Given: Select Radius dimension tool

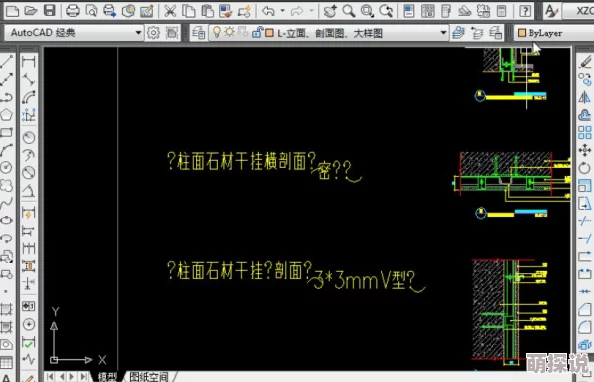Looking at the screenshot, I should [29, 137].
